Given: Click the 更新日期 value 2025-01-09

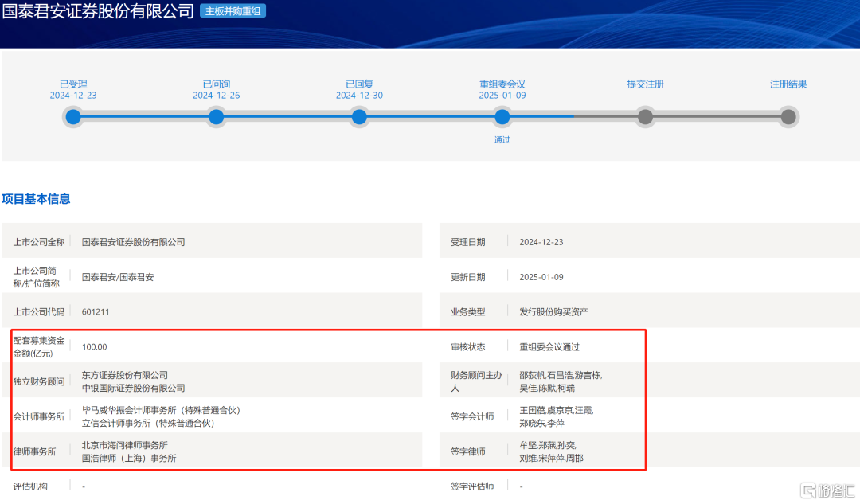Looking at the screenshot, I should [541, 277].
